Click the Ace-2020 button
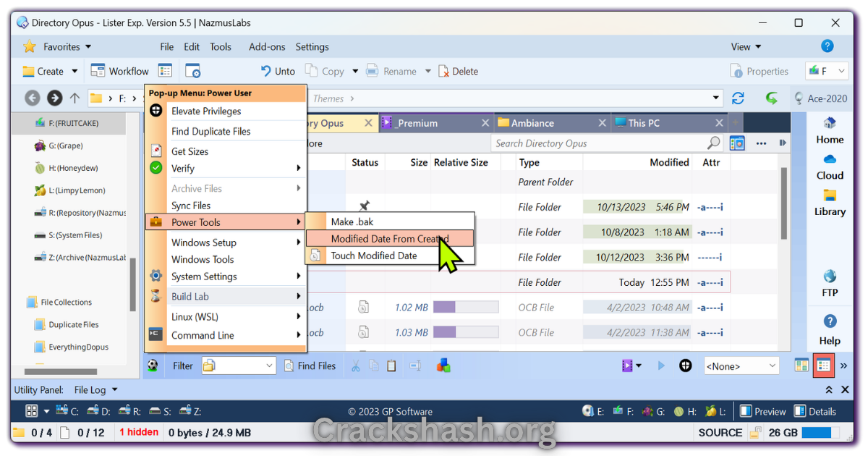 pos(820,98)
